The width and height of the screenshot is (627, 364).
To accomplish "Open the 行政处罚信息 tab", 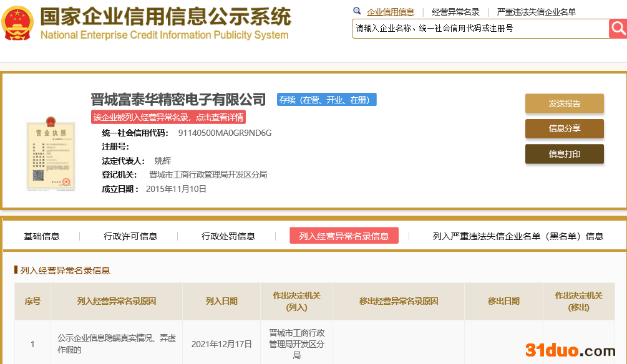I will 228,236.
